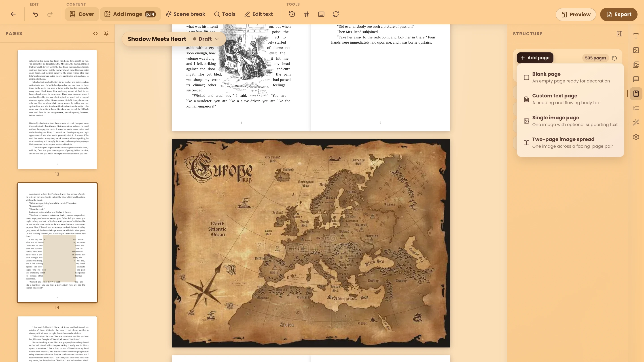644x362 pixels.
Task: Open the settings gear icon in sidebar
Action: [x=636, y=137]
